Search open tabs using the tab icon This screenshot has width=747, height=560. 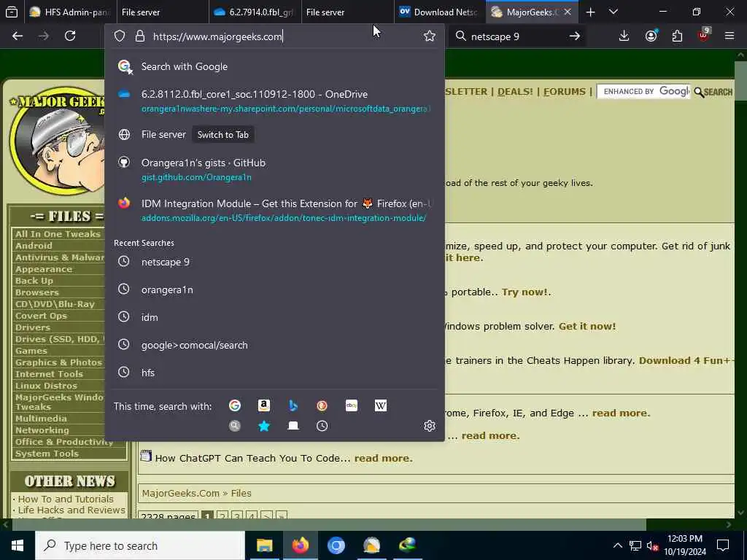(x=293, y=426)
